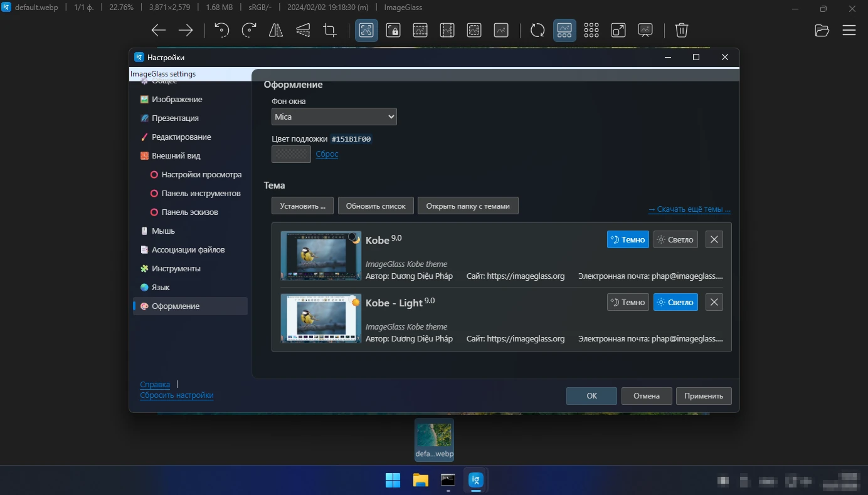Viewport: 868px width, 495px height.
Task: Click the Сбросить настройки link
Action: tap(177, 395)
